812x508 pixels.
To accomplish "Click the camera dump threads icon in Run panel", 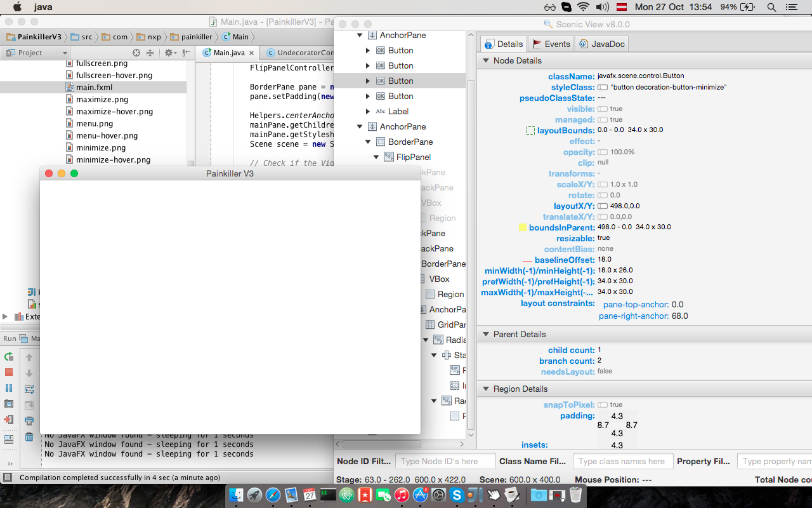I will point(9,404).
